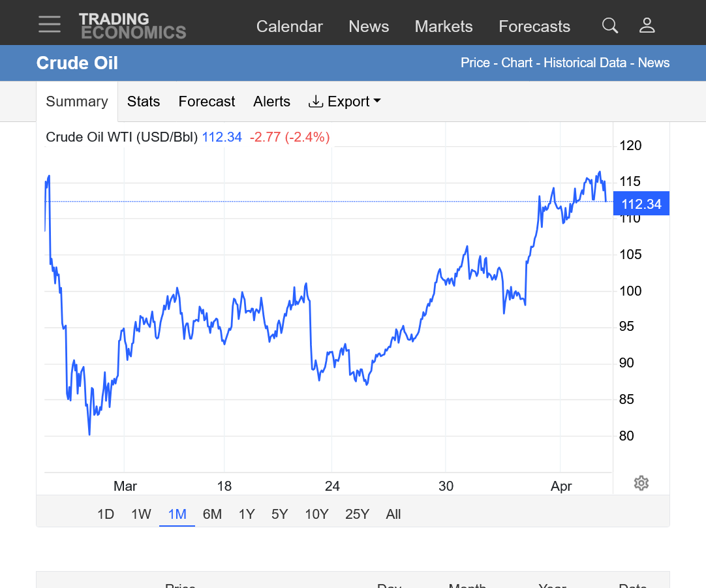Click the Trading Economics logo
The width and height of the screenshot is (706, 588).
(x=132, y=26)
